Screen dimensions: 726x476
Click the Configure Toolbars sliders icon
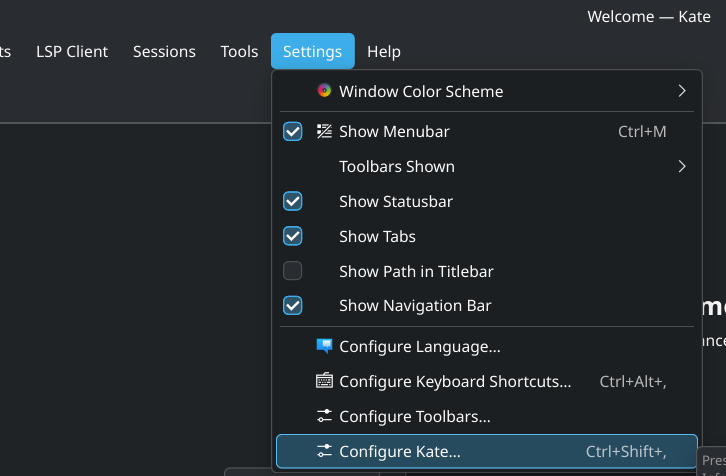pyautogui.click(x=324, y=416)
